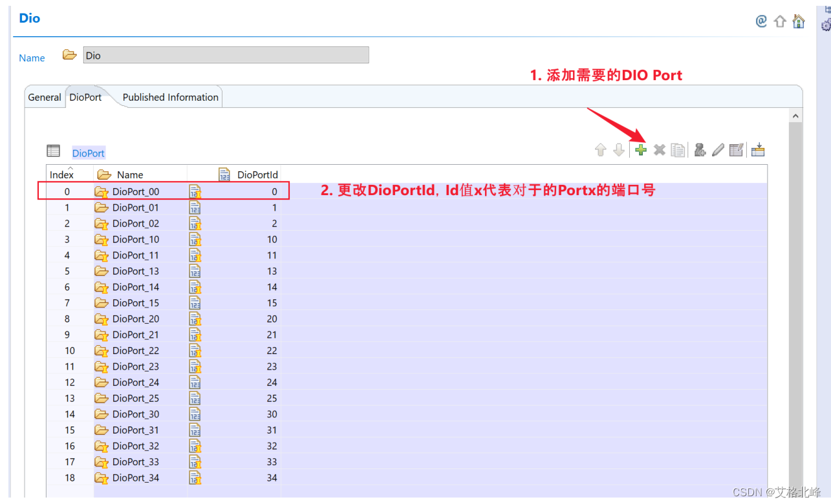Click the blue DioPort link above the table

pyautogui.click(x=88, y=152)
